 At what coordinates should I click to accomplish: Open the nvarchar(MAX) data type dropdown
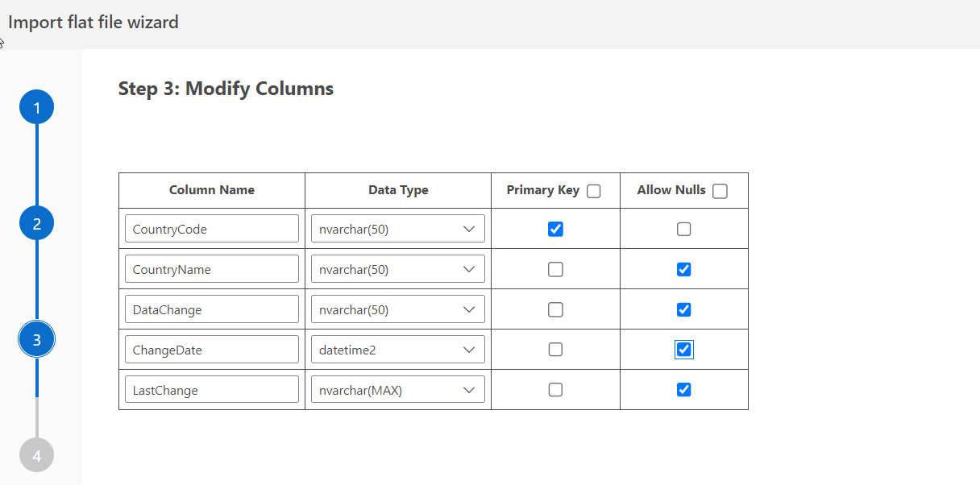pyautogui.click(x=398, y=390)
